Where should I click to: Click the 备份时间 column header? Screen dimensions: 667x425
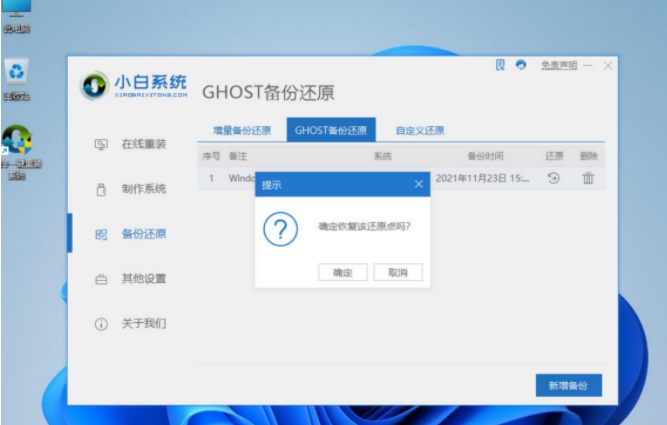(485, 156)
